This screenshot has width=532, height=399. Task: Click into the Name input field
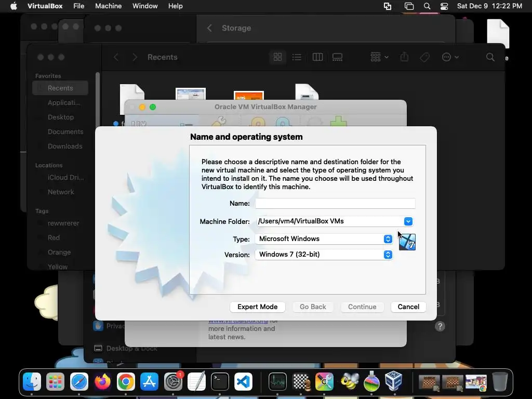tap(335, 203)
